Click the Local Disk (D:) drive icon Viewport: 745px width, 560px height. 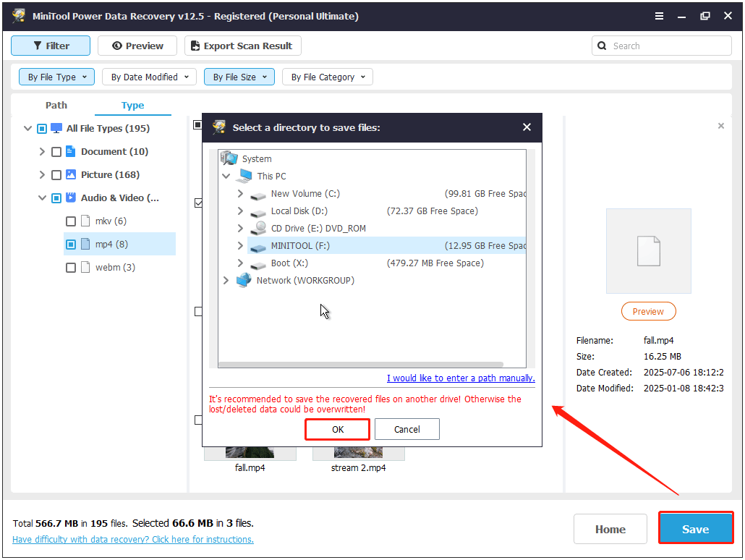[258, 213]
